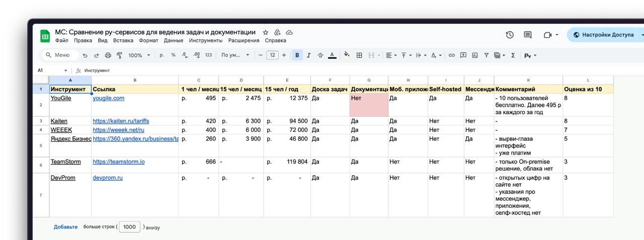Increase decimal places

197,55
